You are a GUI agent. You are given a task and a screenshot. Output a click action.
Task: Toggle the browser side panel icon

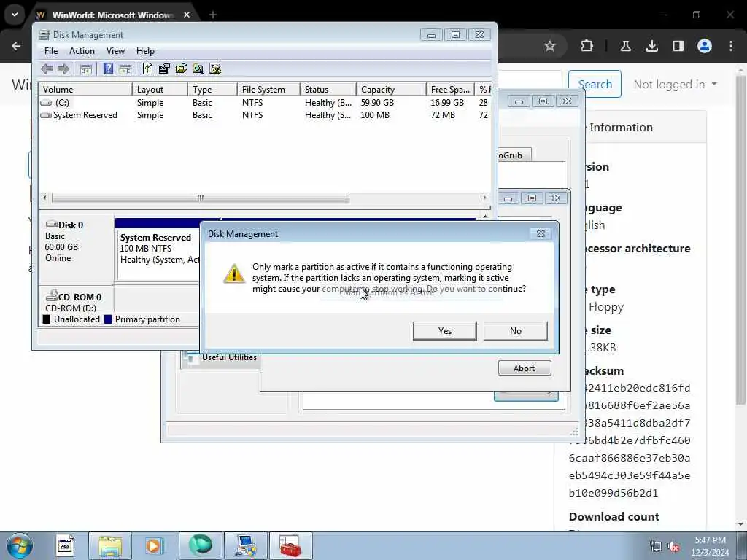click(x=678, y=46)
